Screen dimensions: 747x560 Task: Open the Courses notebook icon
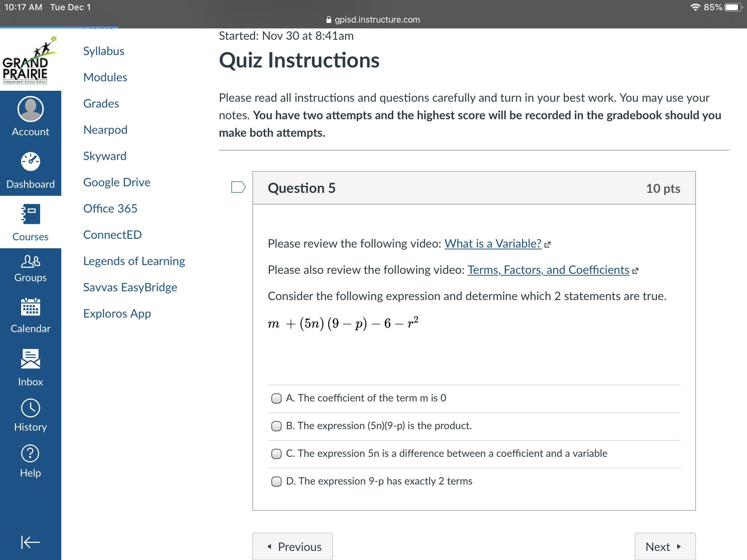tap(31, 214)
